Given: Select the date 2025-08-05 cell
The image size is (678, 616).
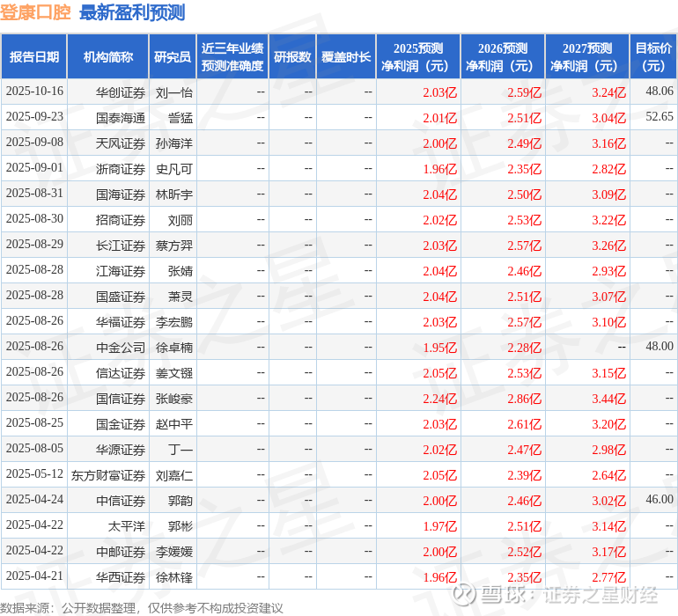Looking at the screenshot, I should point(34,448).
